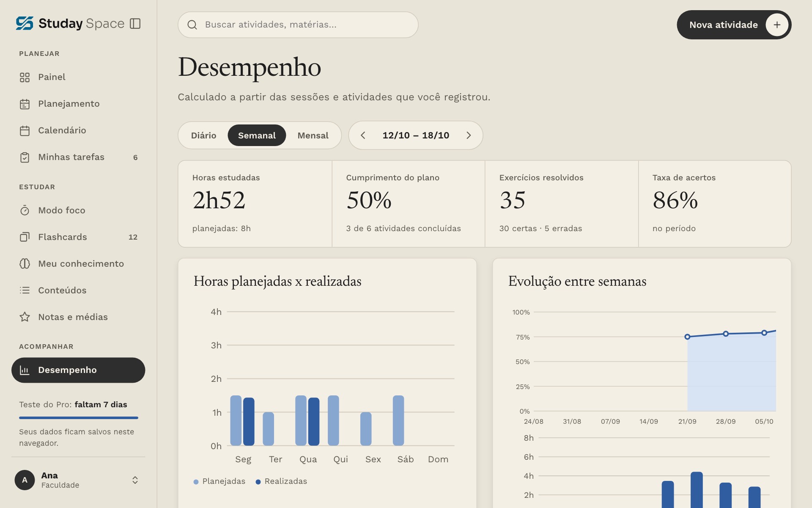Screen dimensions: 812x508
Task: Click Seg realizadas dark blue bar
Action: click(x=249, y=422)
